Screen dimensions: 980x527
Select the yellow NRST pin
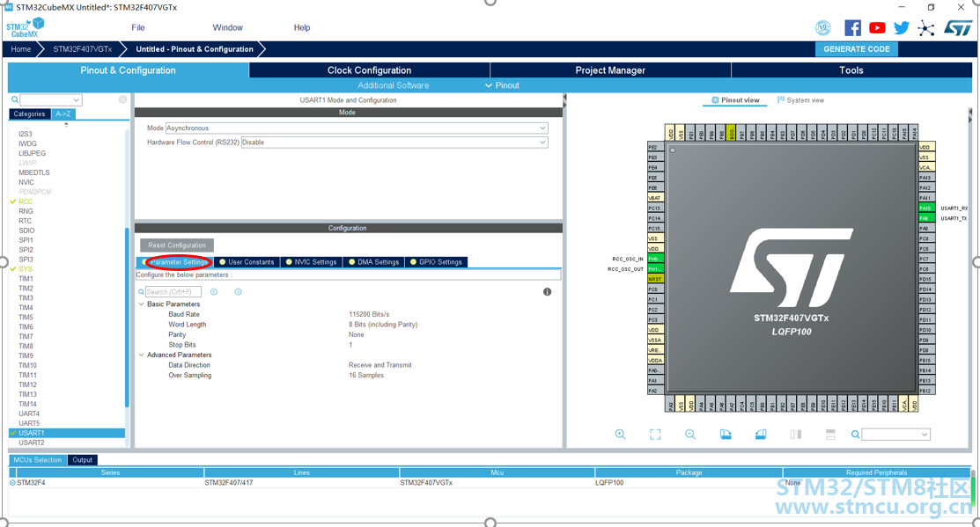(x=655, y=279)
